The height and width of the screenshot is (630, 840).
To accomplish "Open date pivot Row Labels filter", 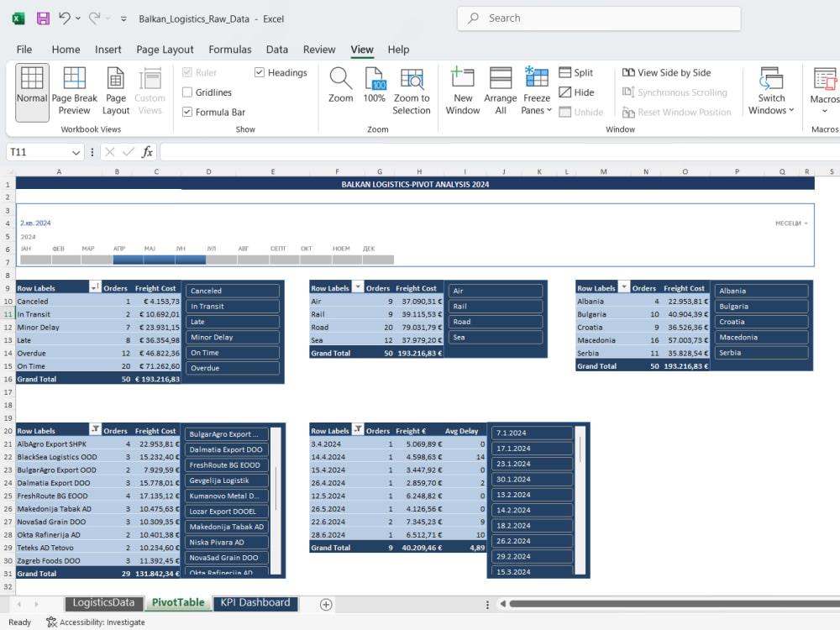I will coord(357,429).
